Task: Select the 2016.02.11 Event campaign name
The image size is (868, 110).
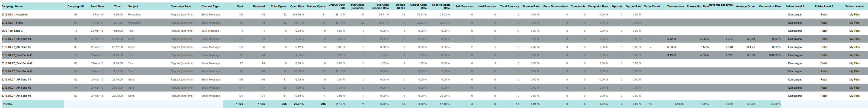Action: (12, 23)
